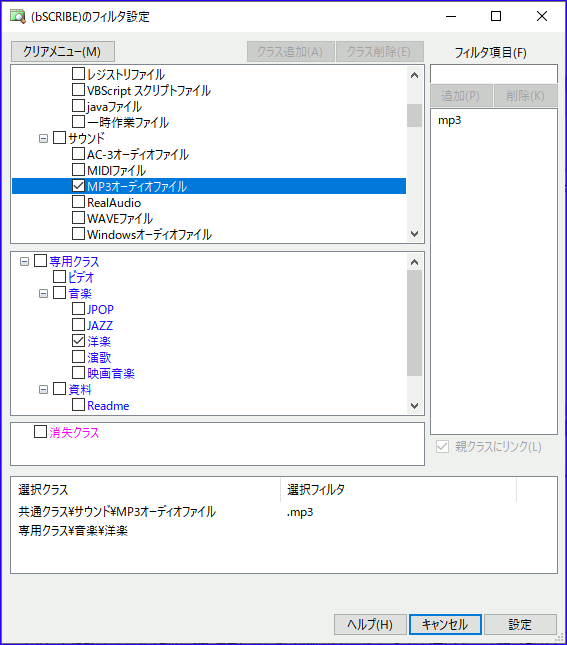
Task: Toggle 親クラスにリンク(L) checkbox
Action: (x=442, y=447)
